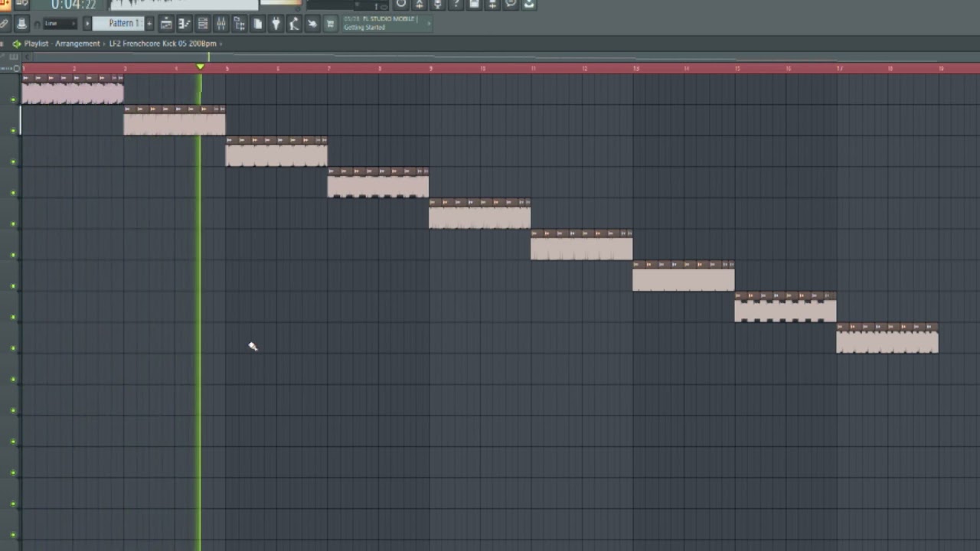
Task: Click bar 13 on the timeline ruler
Action: (635, 69)
